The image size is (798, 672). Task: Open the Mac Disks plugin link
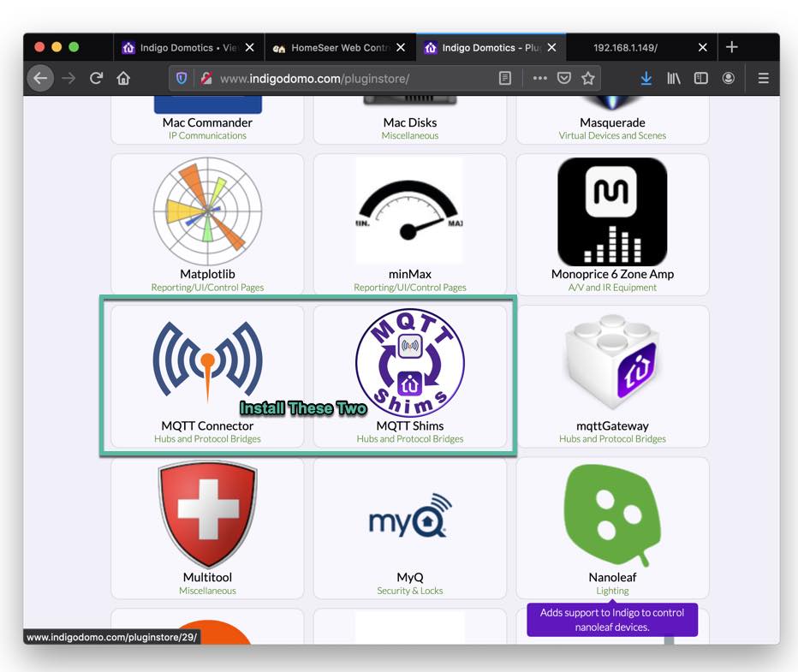409,122
